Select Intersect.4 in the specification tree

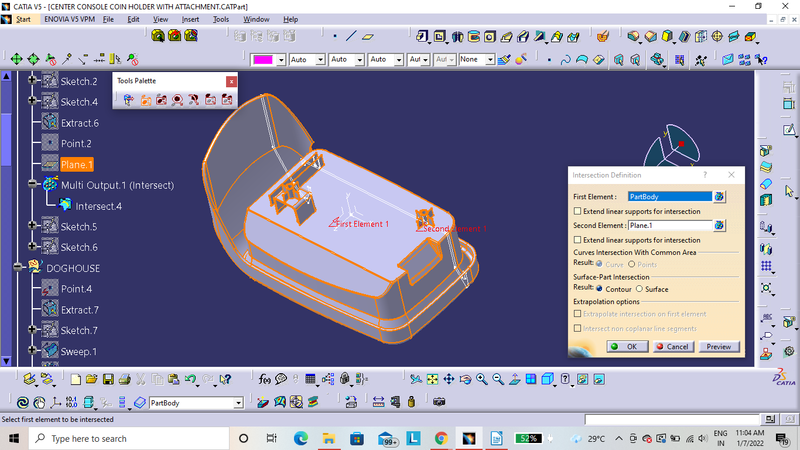click(98, 206)
